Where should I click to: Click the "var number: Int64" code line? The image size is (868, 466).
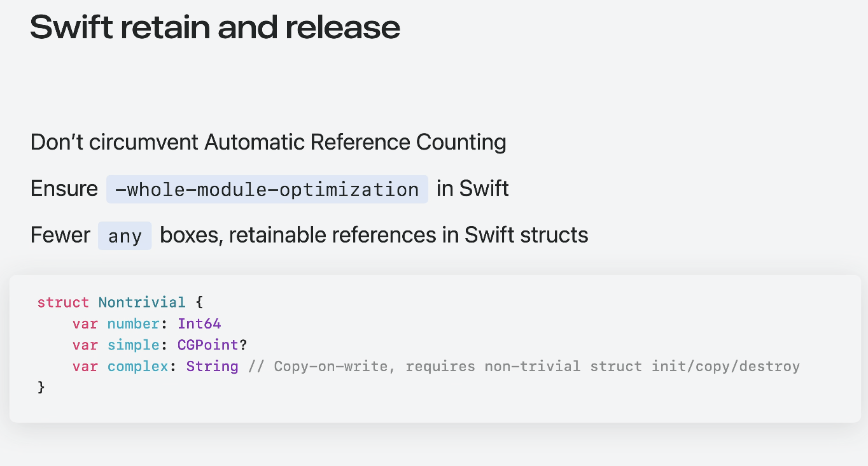click(146, 323)
